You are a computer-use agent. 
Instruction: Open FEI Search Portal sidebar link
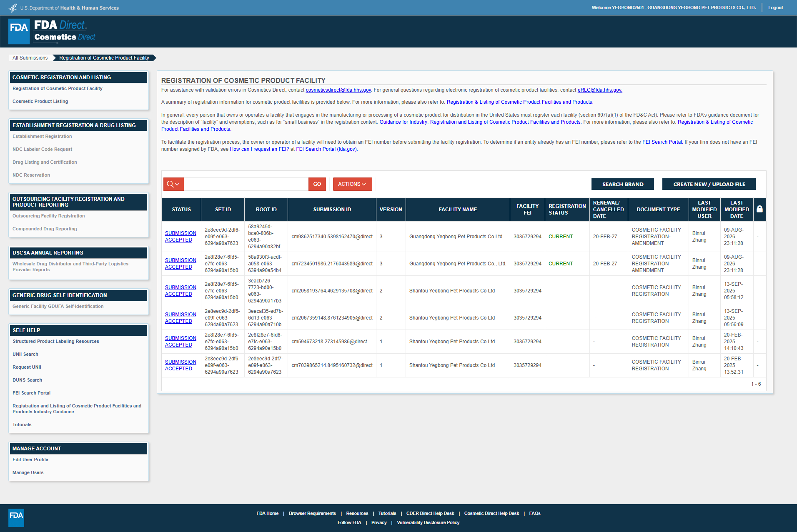[31, 393]
